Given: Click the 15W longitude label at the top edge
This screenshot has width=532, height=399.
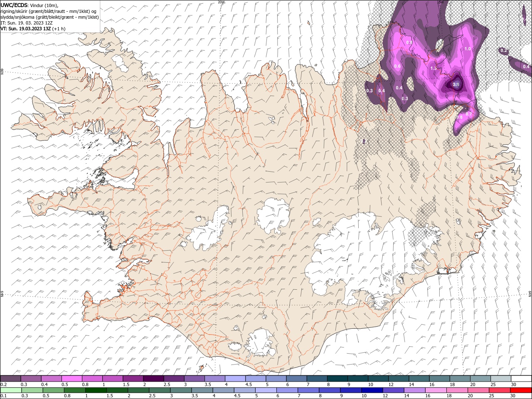Looking at the screenshot, I should coord(441,2).
